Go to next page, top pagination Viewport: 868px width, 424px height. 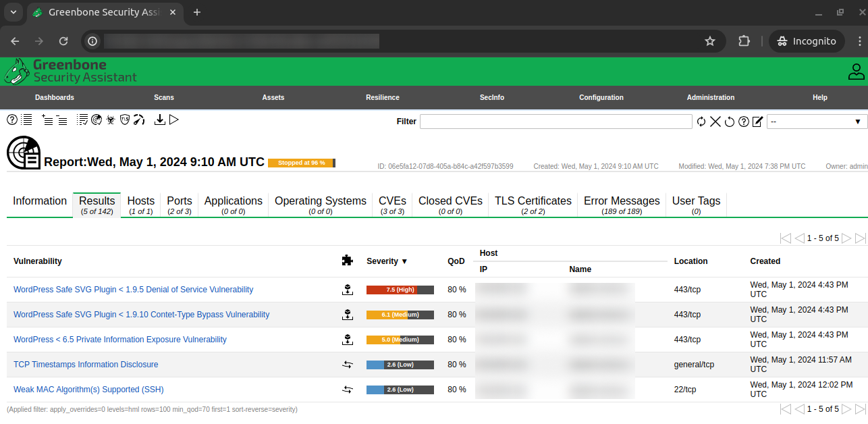click(x=847, y=238)
